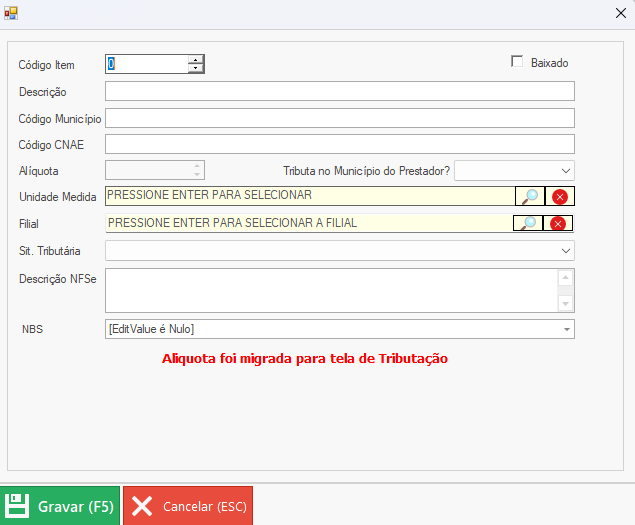The height and width of the screenshot is (525, 635).
Task: Enable the Baixado checkbox
Action: 517,62
